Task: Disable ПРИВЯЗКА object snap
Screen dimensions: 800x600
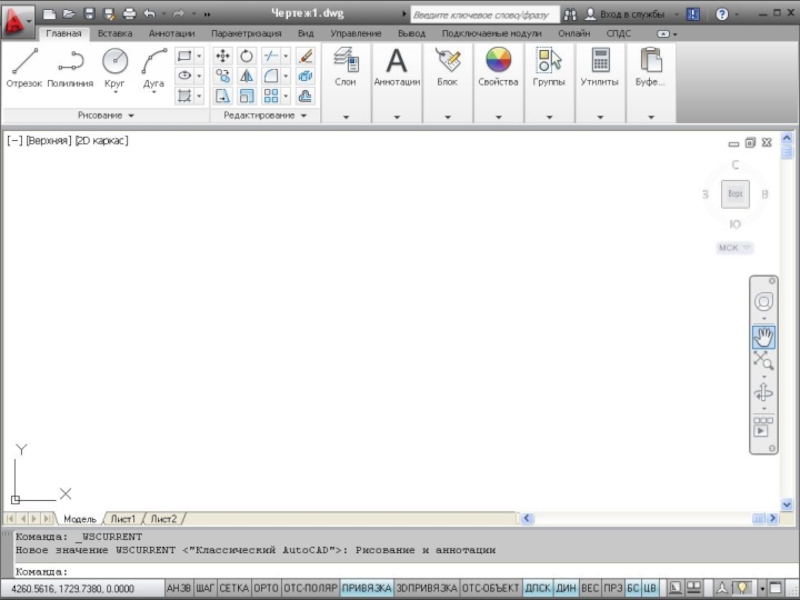Action: [367, 588]
